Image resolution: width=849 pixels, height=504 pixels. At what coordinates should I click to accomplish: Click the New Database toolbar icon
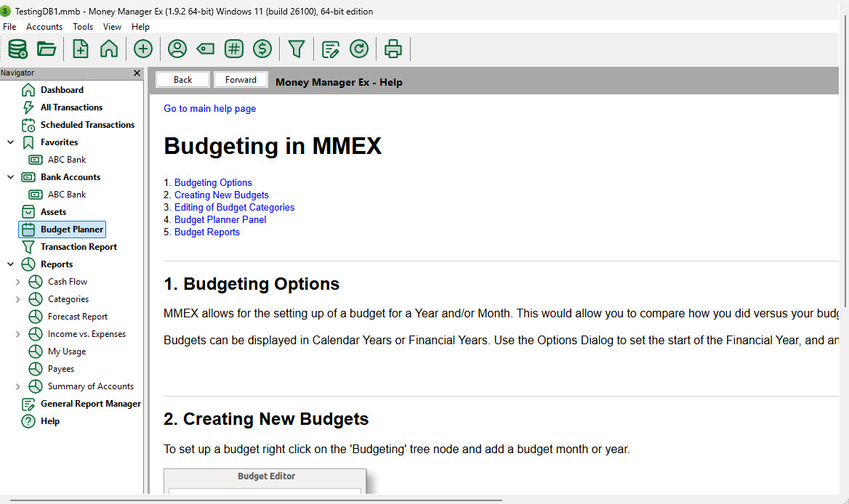tap(18, 49)
